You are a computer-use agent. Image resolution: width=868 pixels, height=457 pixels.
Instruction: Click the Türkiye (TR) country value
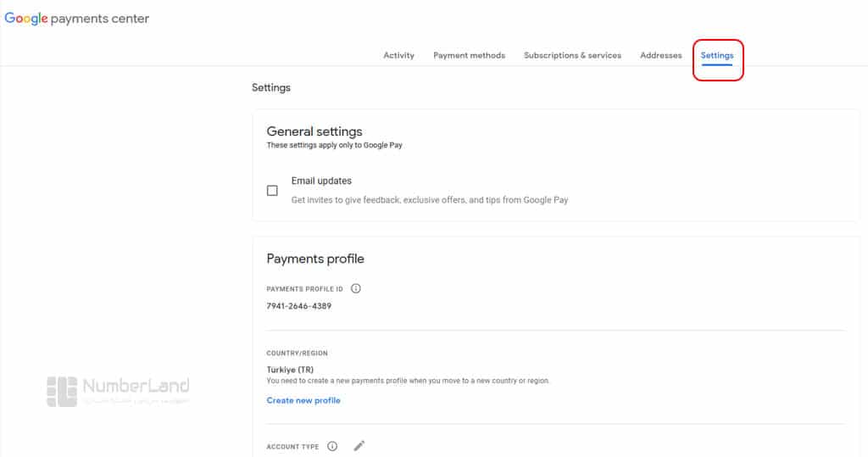(x=290, y=370)
